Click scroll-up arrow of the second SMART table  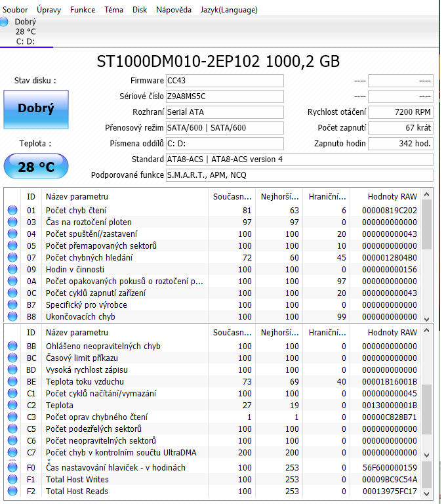tap(427, 331)
